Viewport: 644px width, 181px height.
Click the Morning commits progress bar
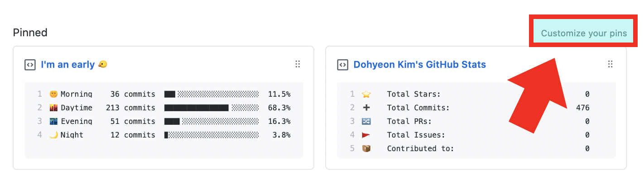(211, 94)
